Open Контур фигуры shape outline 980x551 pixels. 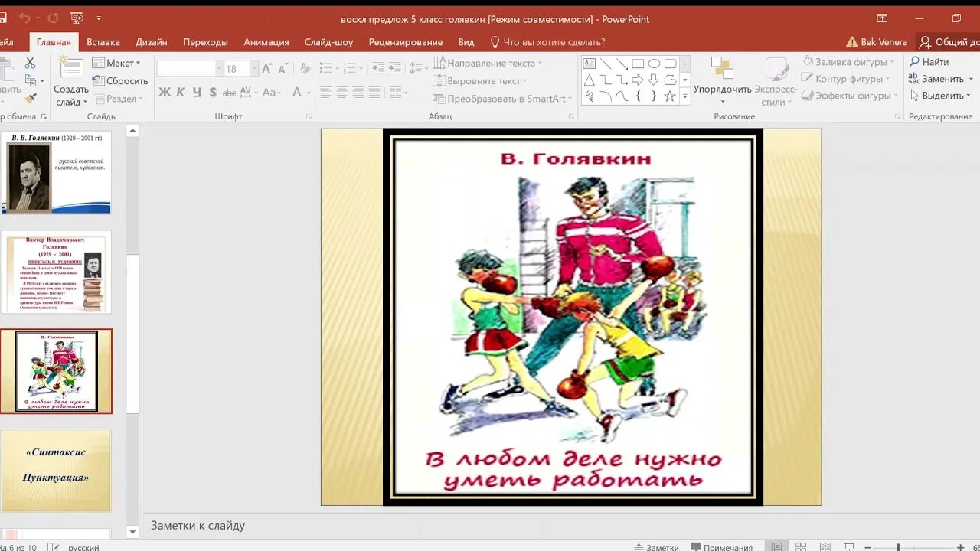(846, 79)
